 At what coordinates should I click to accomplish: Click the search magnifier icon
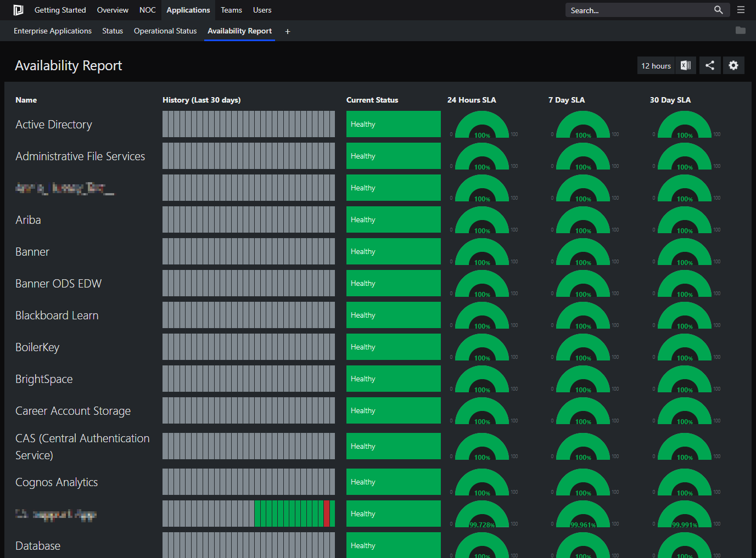point(719,10)
